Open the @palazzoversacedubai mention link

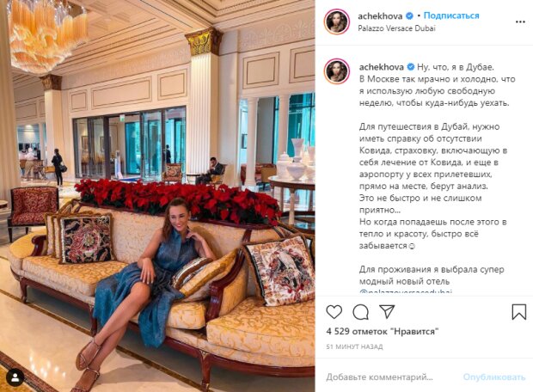[x=406, y=292]
